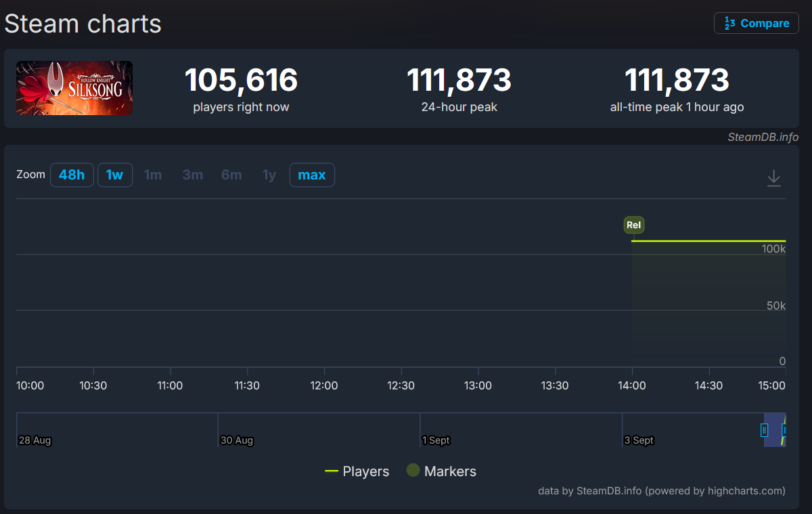Set chart zoom to max
The width and height of the screenshot is (812, 514).
pos(312,175)
